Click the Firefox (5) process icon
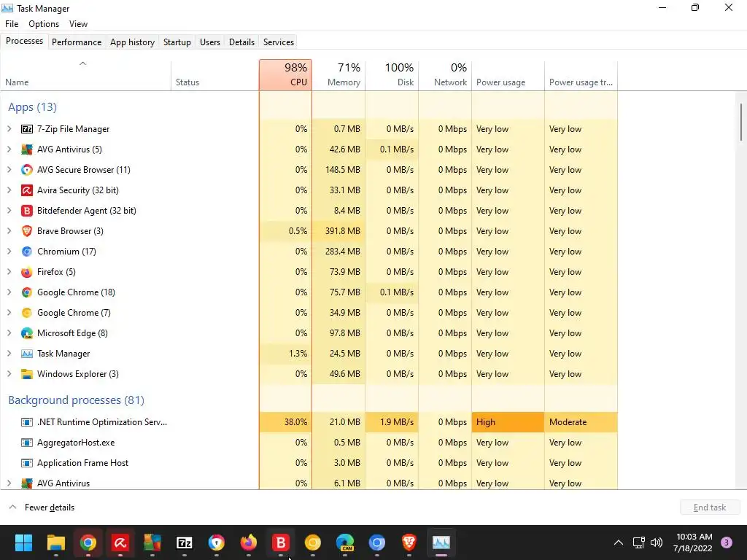 tap(27, 272)
